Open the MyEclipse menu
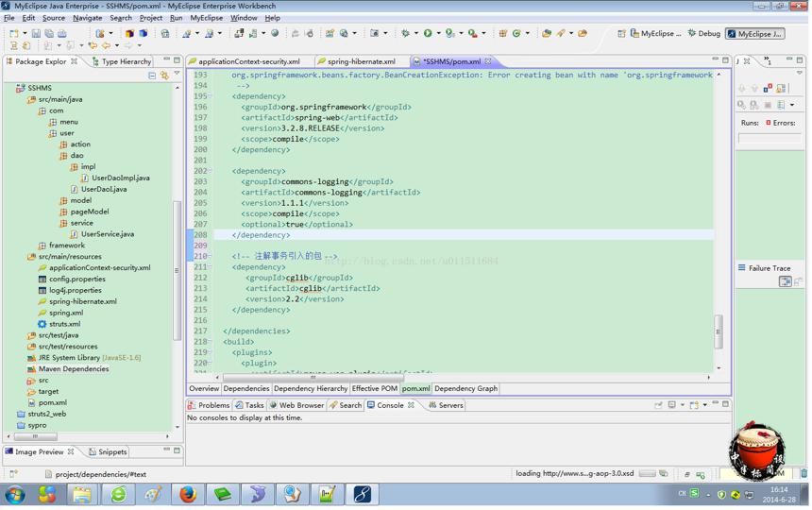 pos(206,18)
